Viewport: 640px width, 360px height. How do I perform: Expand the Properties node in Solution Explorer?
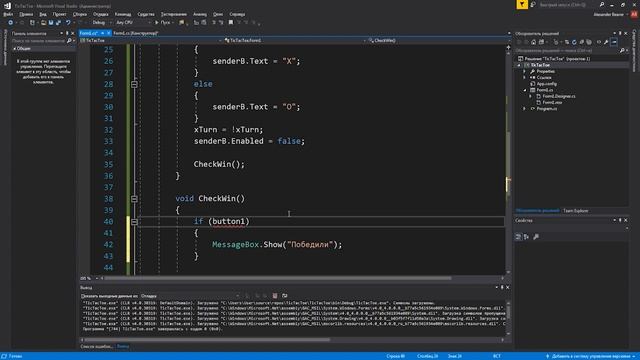[x=525, y=71]
